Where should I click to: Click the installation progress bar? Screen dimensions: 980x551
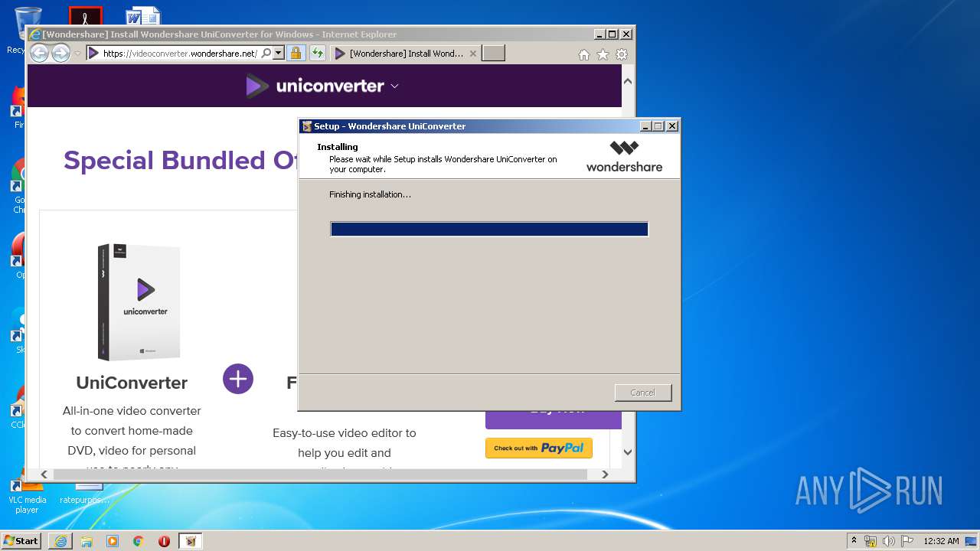point(489,229)
